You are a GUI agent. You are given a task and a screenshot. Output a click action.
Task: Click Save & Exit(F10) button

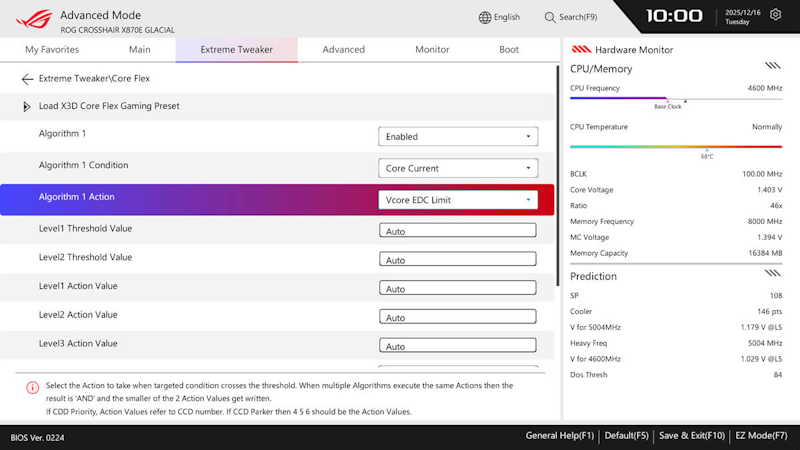691,436
